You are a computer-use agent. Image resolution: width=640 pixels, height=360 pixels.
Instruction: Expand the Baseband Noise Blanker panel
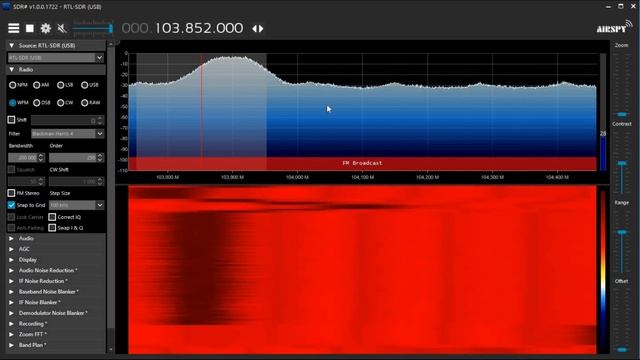coord(11,291)
